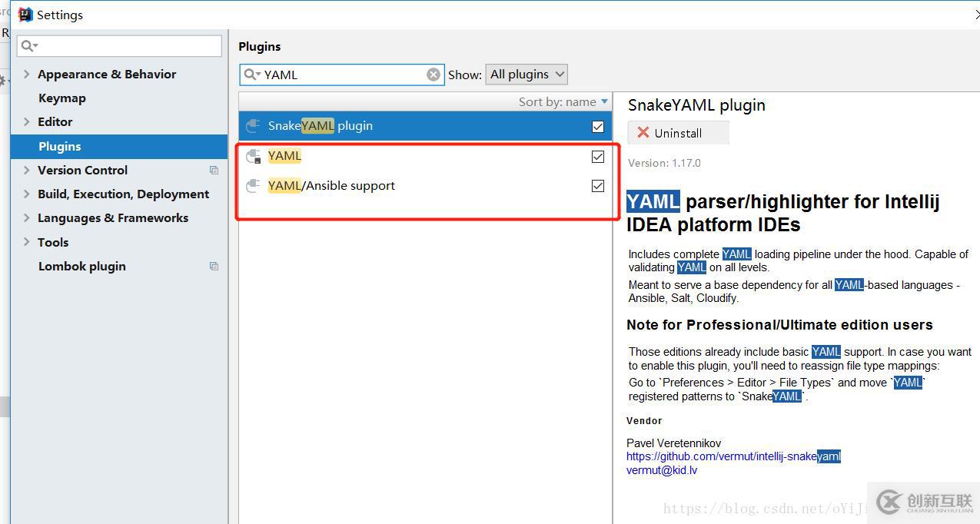Click the YAML/Ansible support plugin icon
This screenshot has height=524, width=980.
coord(254,185)
